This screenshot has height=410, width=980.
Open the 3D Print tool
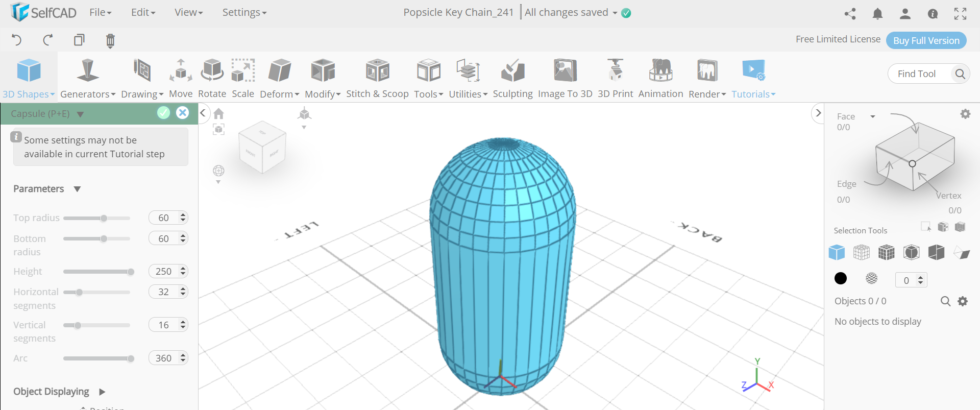tap(615, 78)
